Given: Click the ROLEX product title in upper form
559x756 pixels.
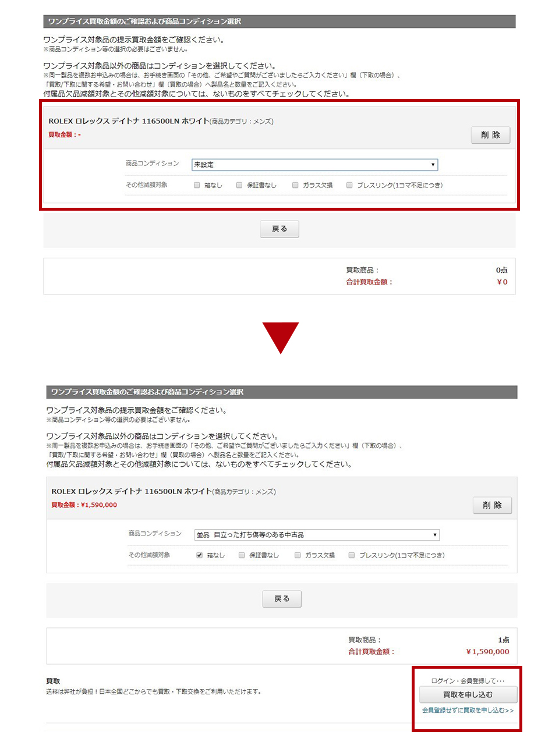Looking at the screenshot, I should click(x=129, y=121).
